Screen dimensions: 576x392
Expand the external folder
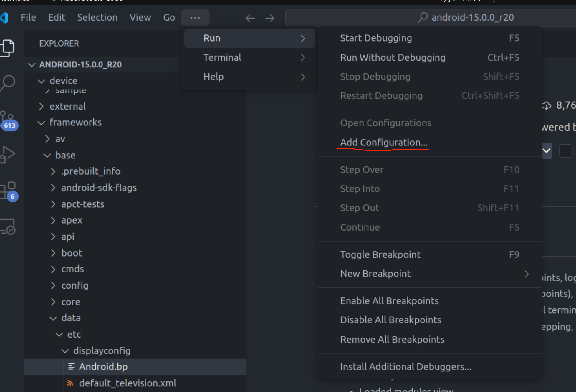click(67, 106)
